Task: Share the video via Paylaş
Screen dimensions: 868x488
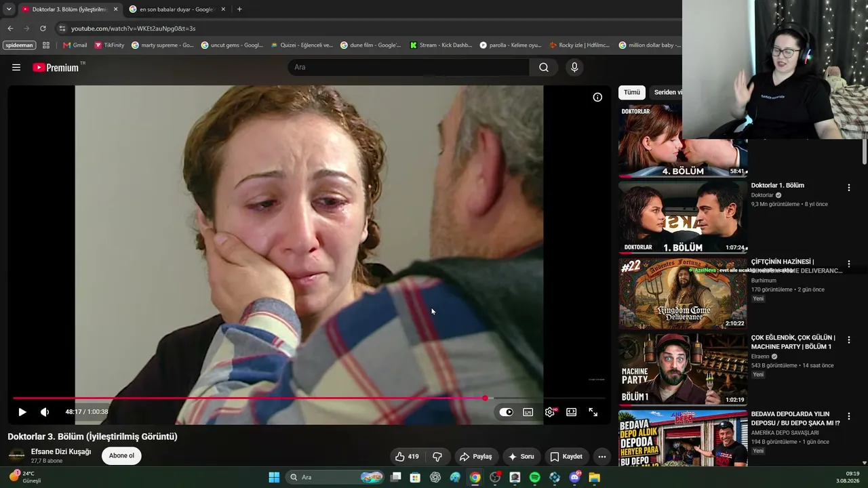Action: pyautogui.click(x=475, y=456)
